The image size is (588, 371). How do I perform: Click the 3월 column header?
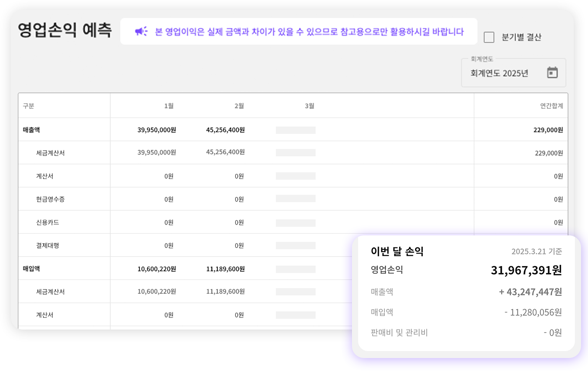pyautogui.click(x=310, y=106)
